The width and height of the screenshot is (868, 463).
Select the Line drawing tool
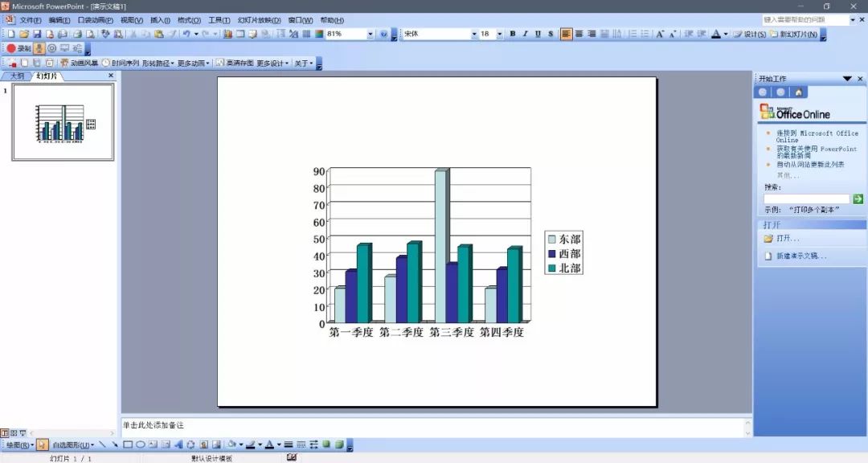102,445
